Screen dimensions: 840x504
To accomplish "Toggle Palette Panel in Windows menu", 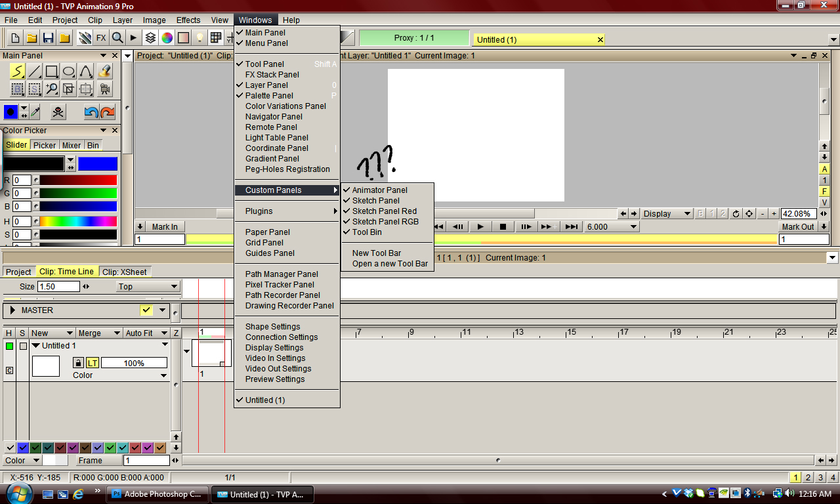I will click(x=287, y=95).
